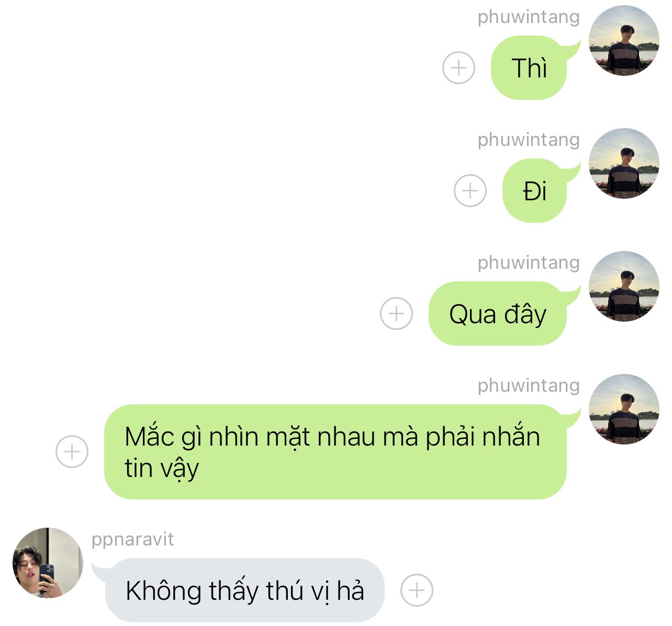Select the "Đi" message bubble
This screenshot has width=672, height=626.
click(535, 191)
